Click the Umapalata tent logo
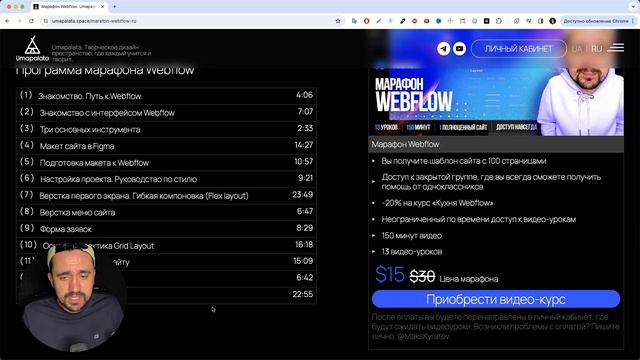The width and height of the screenshot is (640, 360). (x=32, y=49)
